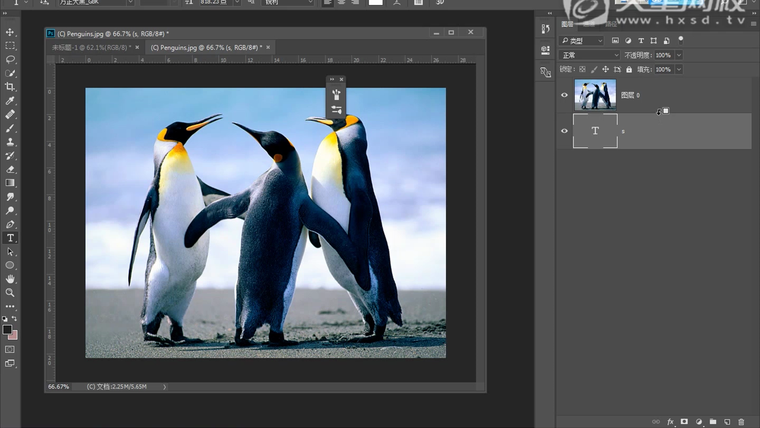Select the Crop tool
The image size is (760, 428).
tap(10, 87)
